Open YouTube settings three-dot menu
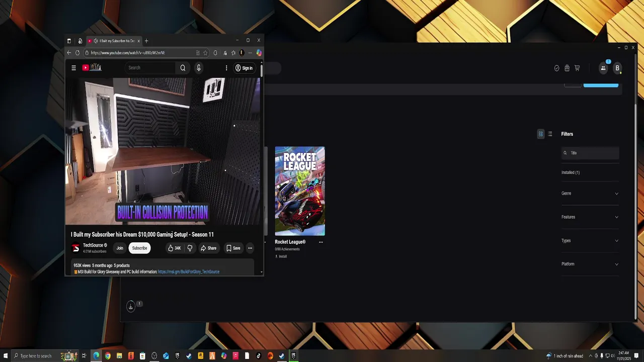644x362 pixels. tap(226, 68)
